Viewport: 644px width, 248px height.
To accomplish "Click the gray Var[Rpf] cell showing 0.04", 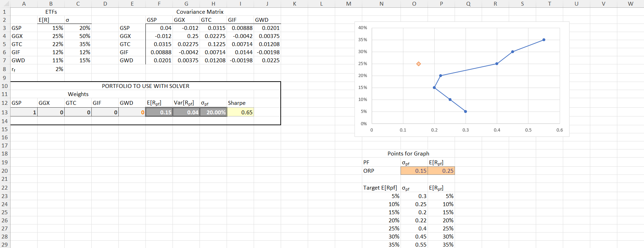I will click(186, 112).
